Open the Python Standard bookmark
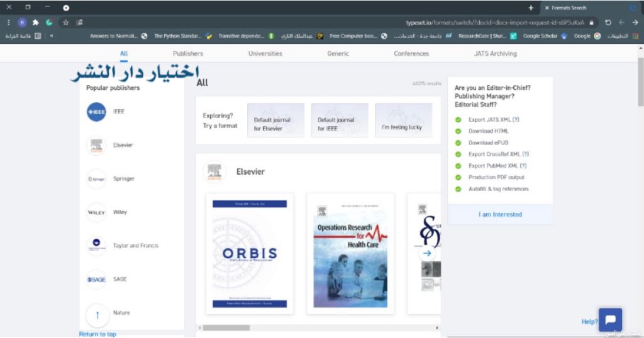 pos(183,36)
